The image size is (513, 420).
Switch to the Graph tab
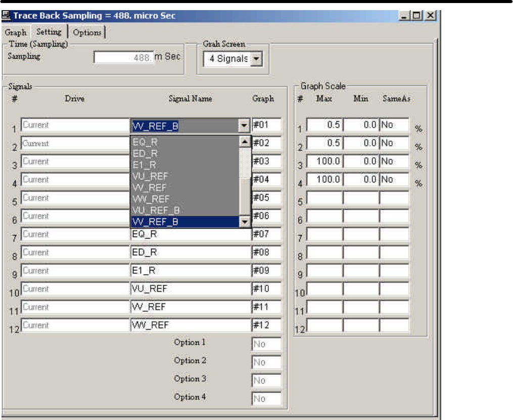click(16, 32)
